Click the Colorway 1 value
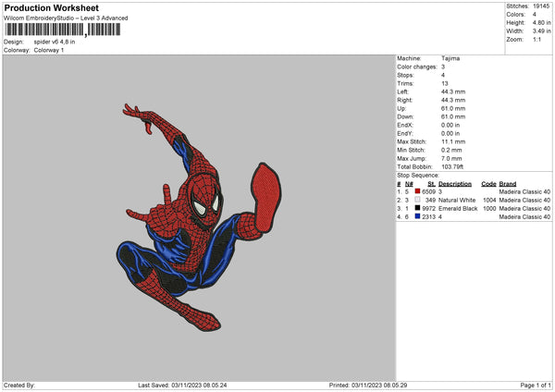This screenshot has width=555, height=392. [49, 49]
